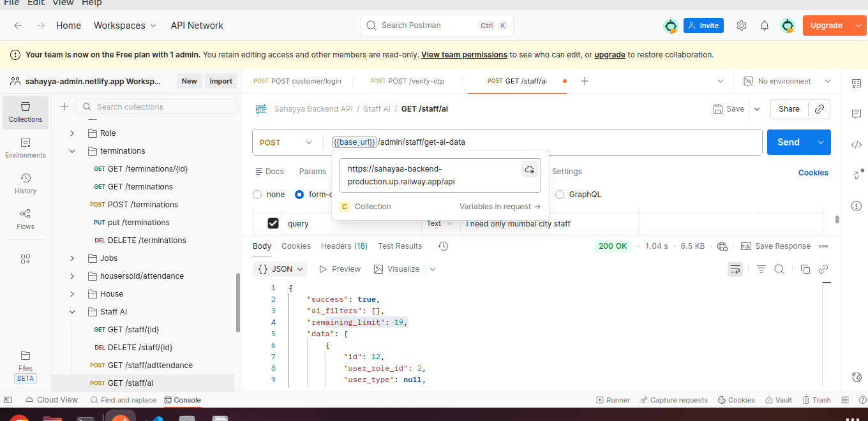
Task: Follow the View team permissions link
Action: [464, 55]
